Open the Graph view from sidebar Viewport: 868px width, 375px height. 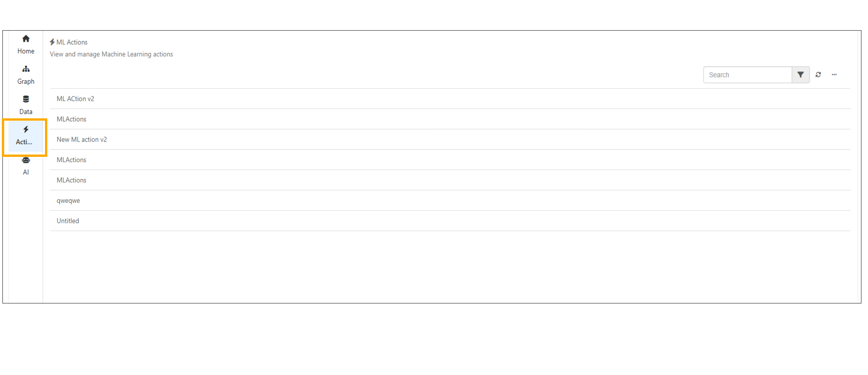point(26,75)
